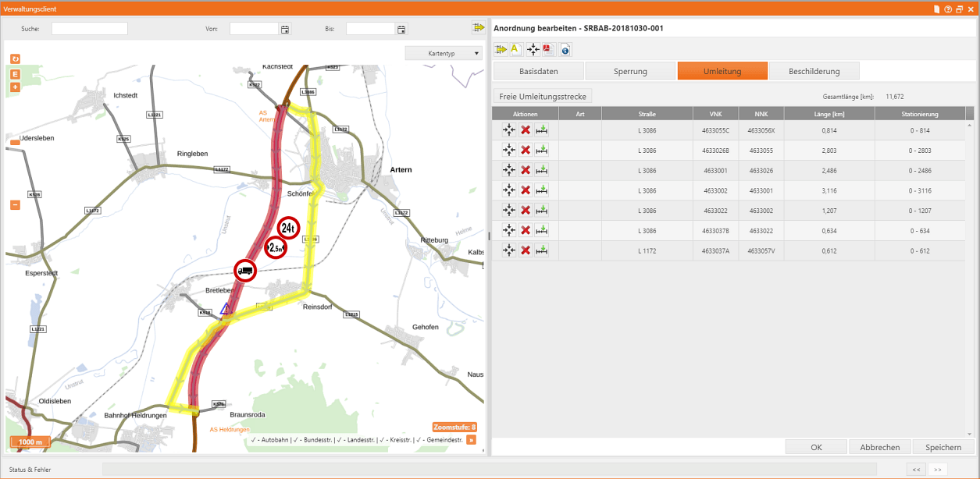Open the Kartentyp dropdown
This screenshot has width=980, height=479.
[x=443, y=53]
